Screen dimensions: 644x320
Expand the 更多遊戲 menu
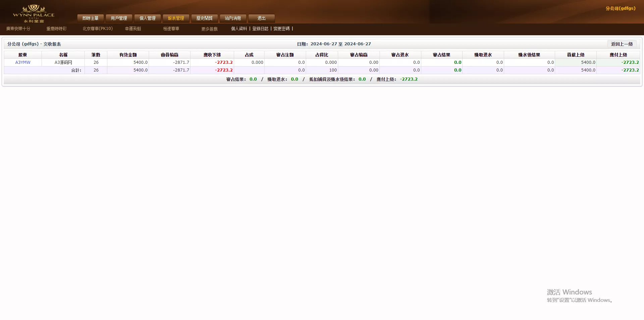click(209, 29)
